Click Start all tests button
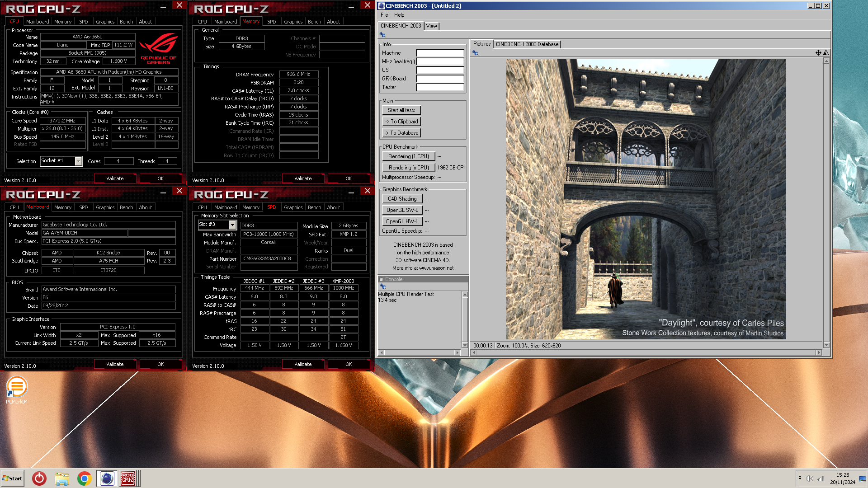This screenshot has width=868, height=488. (x=401, y=110)
